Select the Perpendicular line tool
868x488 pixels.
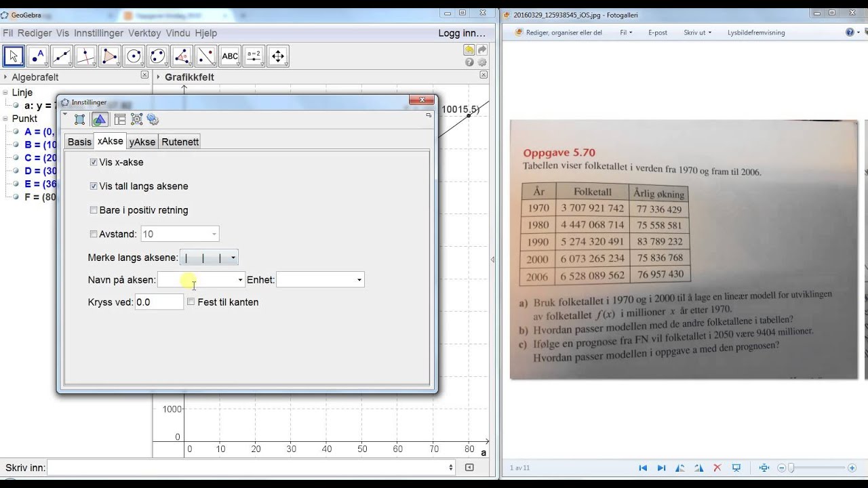(x=86, y=56)
